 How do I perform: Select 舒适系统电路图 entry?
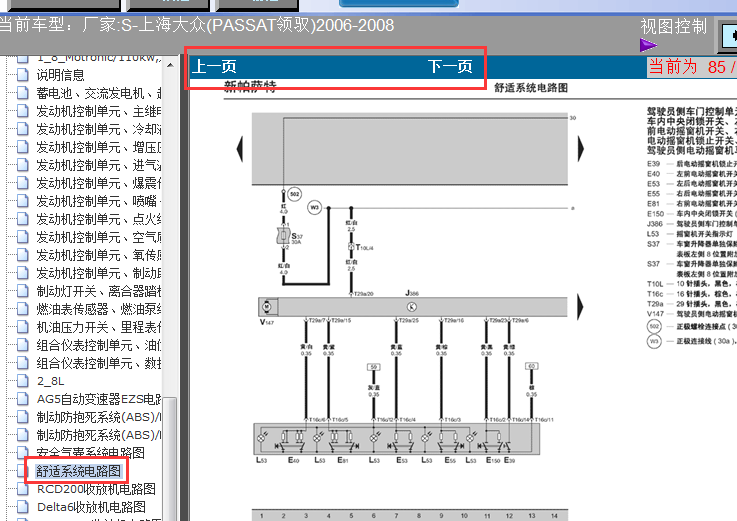click(78, 471)
